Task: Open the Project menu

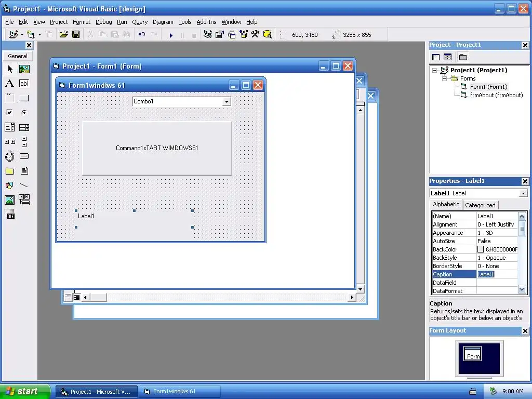Action: [x=59, y=22]
